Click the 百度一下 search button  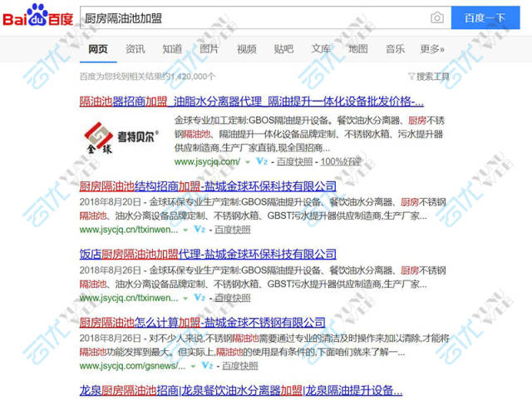pos(485,17)
